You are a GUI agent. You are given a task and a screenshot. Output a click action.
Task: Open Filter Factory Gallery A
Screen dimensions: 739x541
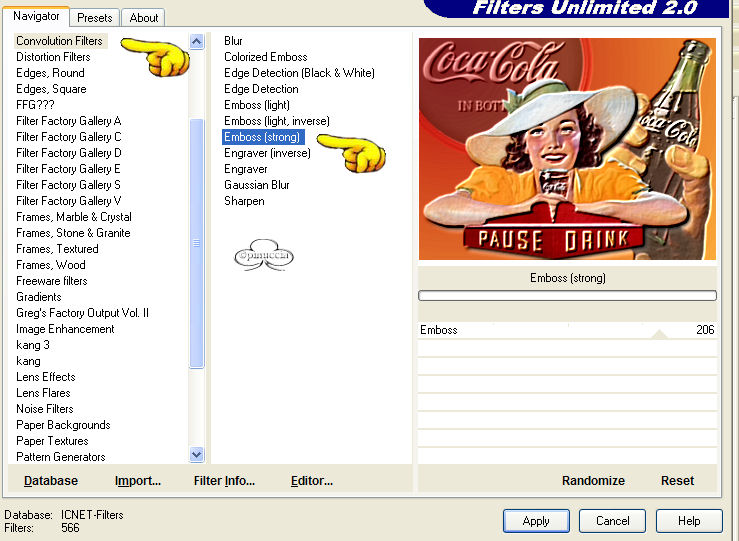pos(69,121)
